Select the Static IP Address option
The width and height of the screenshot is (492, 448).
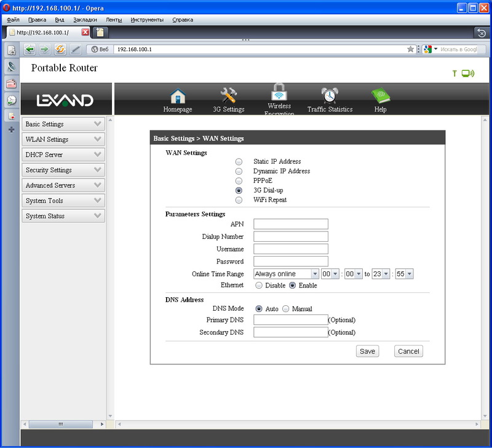tap(239, 162)
